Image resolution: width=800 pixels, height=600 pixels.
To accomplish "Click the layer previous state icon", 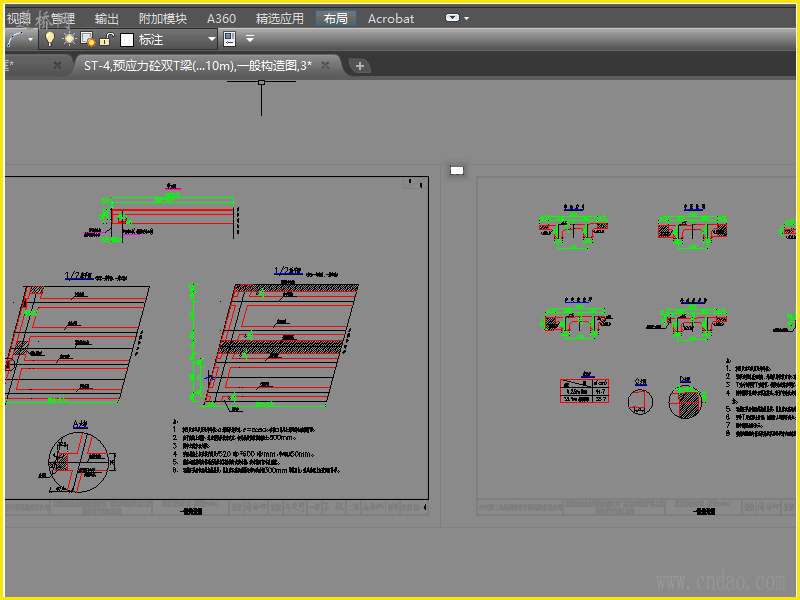I will [x=229, y=39].
